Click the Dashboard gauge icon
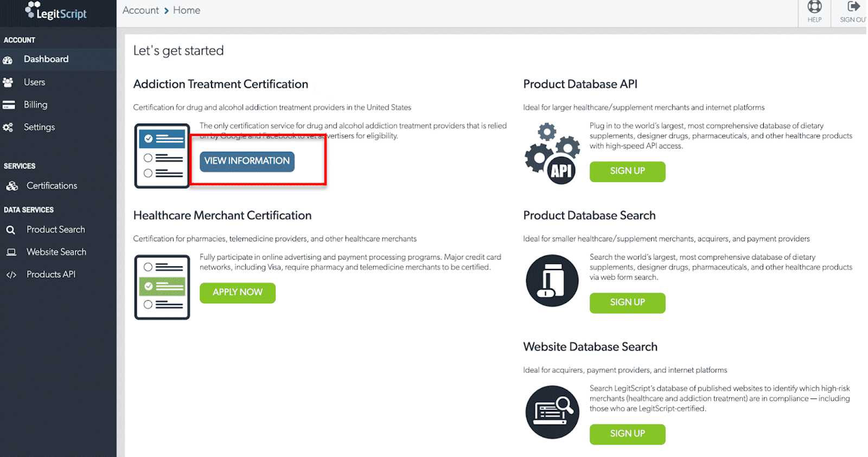The height and width of the screenshot is (457, 868). click(8, 60)
